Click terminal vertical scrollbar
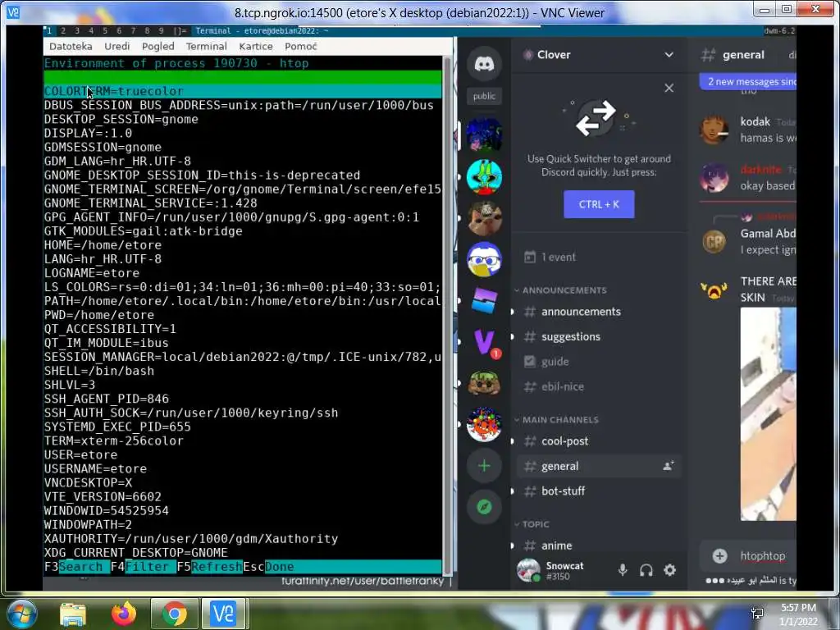The width and height of the screenshot is (840, 630). click(x=447, y=314)
